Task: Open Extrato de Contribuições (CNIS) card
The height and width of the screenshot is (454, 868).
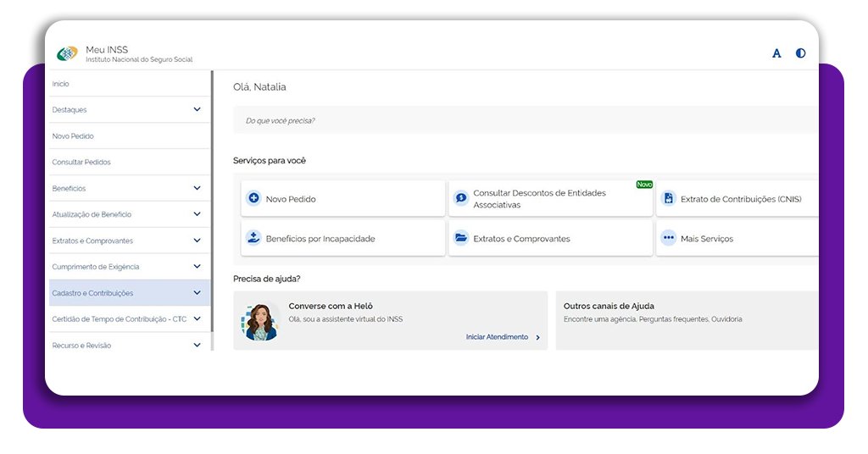Action: point(737,198)
